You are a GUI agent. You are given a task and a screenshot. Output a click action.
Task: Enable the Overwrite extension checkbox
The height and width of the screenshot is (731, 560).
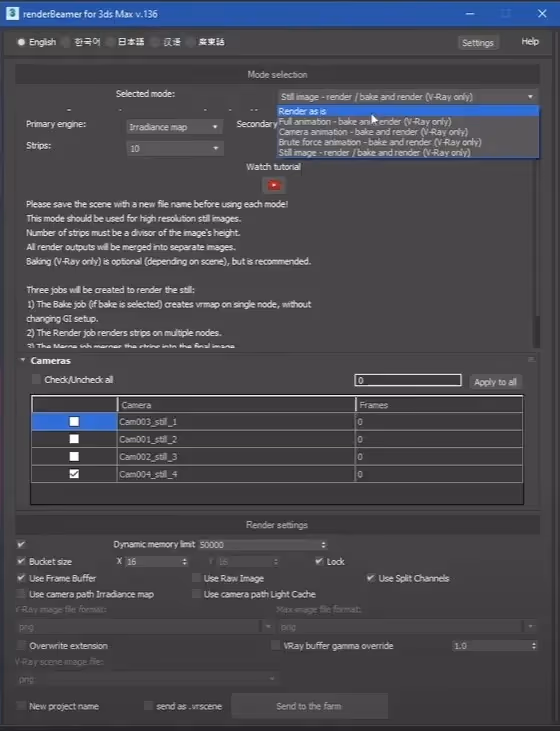pos(21,645)
